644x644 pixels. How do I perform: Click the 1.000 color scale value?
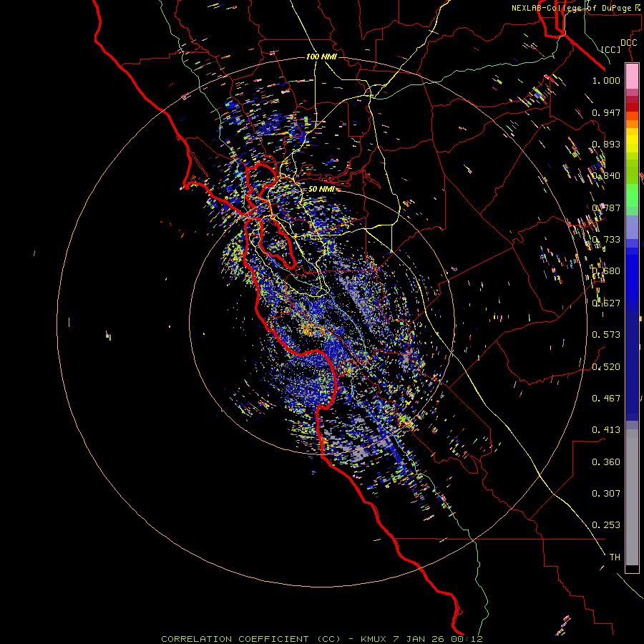point(606,80)
